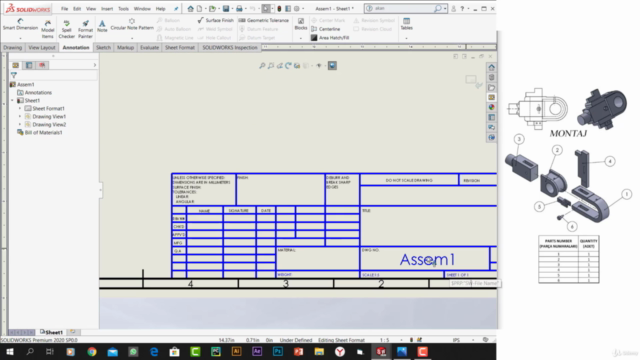Screen dimensions: 640x360
Task: Open Google Chrome from the taskbar
Action: pos(92,351)
